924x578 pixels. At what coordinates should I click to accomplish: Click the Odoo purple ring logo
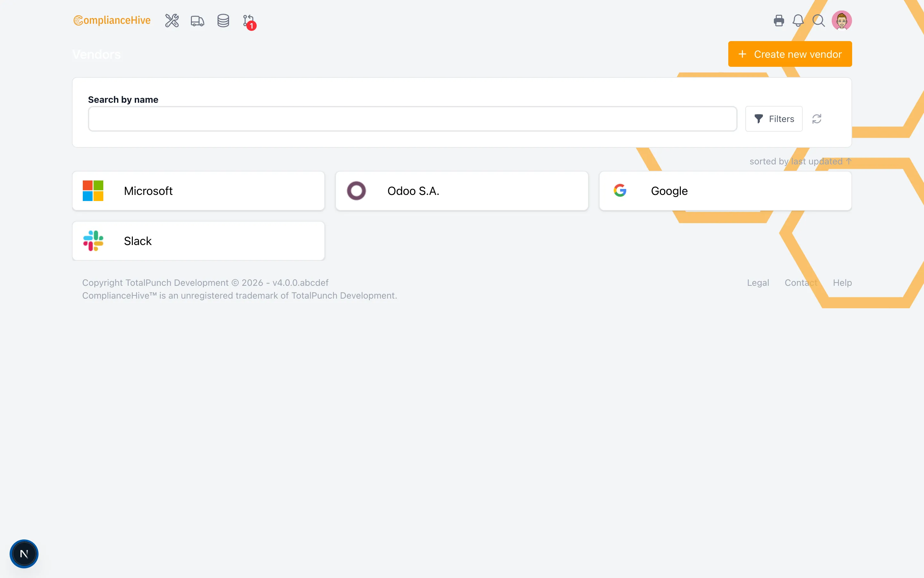(x=356, y=191)
